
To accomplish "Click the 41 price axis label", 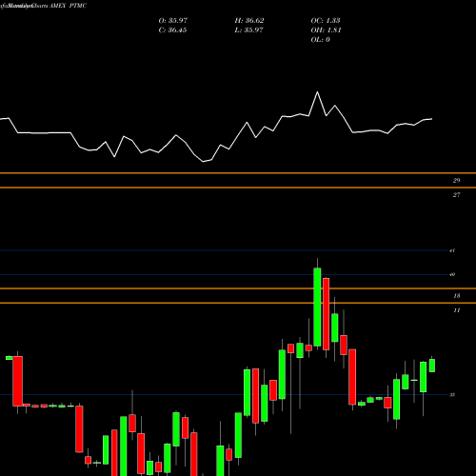I will [452, 250].
